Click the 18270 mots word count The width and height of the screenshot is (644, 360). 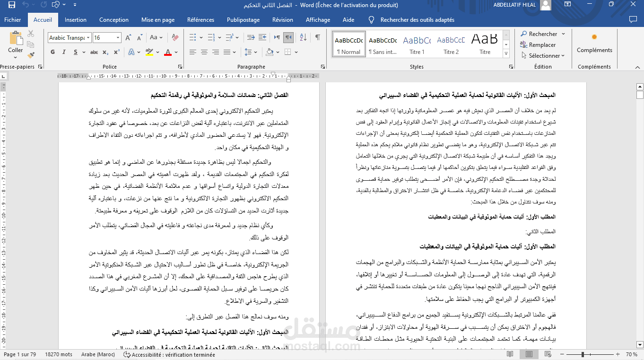59,354
